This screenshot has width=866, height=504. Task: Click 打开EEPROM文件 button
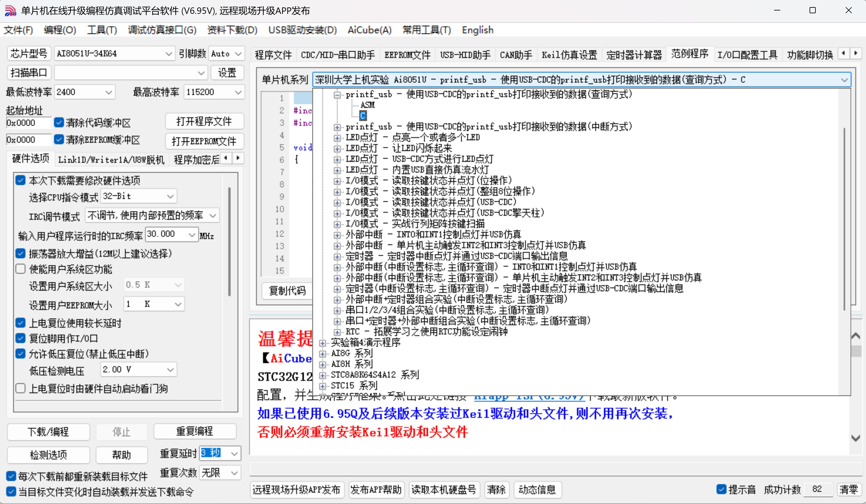pyautogui.click(x=204, y=141)
